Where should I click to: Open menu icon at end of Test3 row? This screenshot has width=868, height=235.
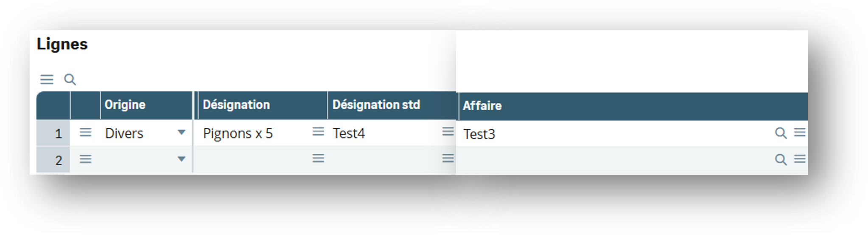(x=800, y=133)
